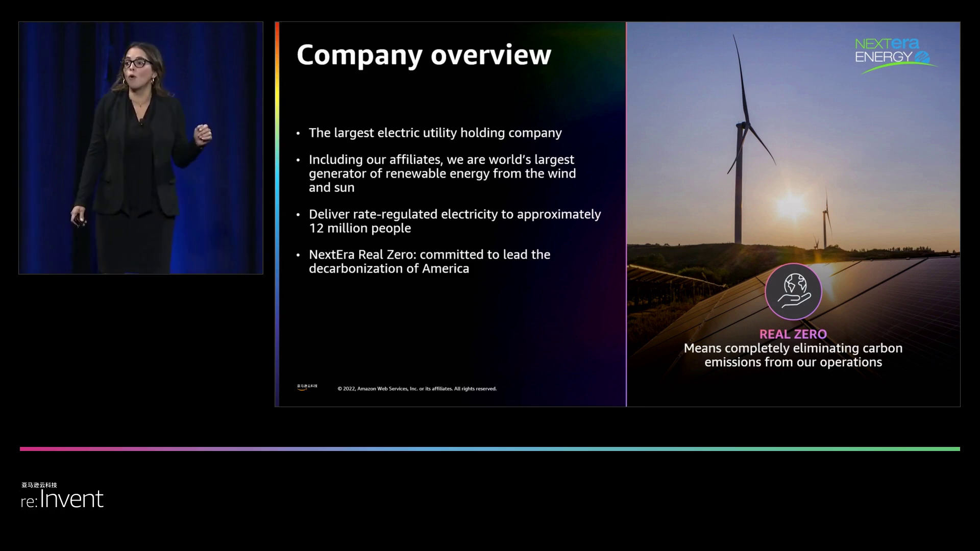Select the largest electric utility bullet
The image size is (980, 551).
[x=435, y=133]
